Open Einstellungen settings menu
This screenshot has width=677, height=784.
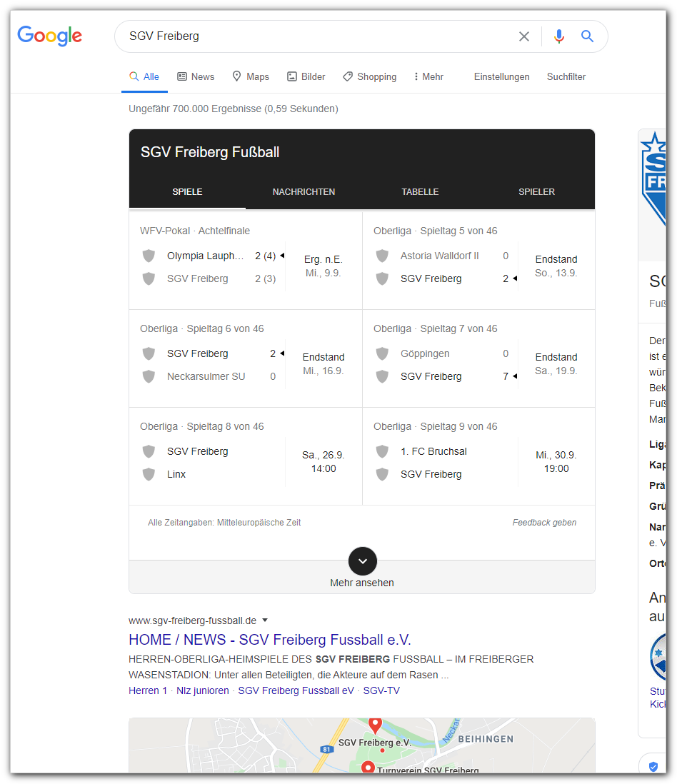click(501, 76)
